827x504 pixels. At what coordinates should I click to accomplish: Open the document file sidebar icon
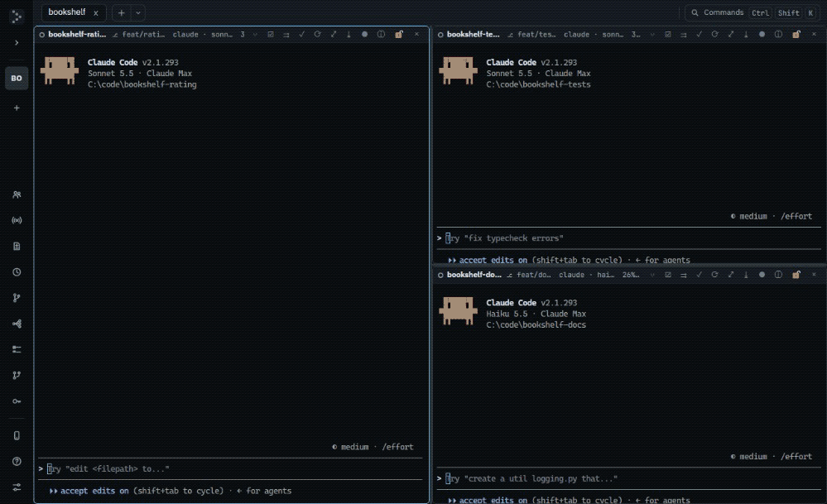pos(17,246)
